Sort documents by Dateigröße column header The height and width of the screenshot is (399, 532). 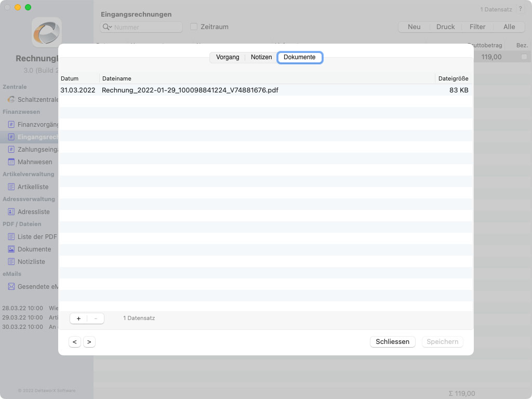(x=453, y=78)
